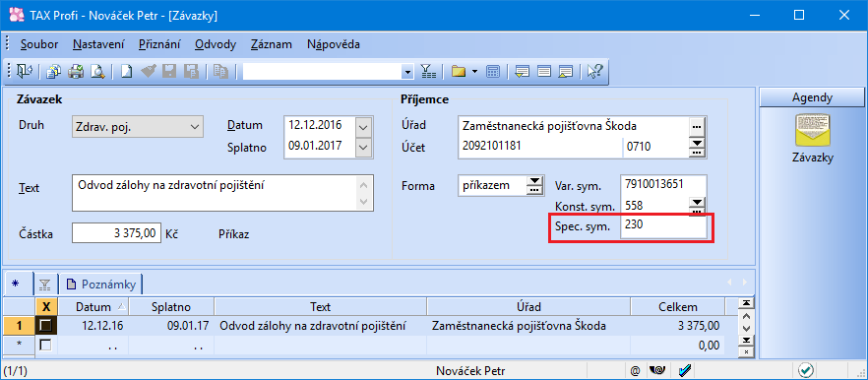Screen dimensions: 868x380
Task: Click the greyed brush icon in toolbar
Action: coord(149,72)
